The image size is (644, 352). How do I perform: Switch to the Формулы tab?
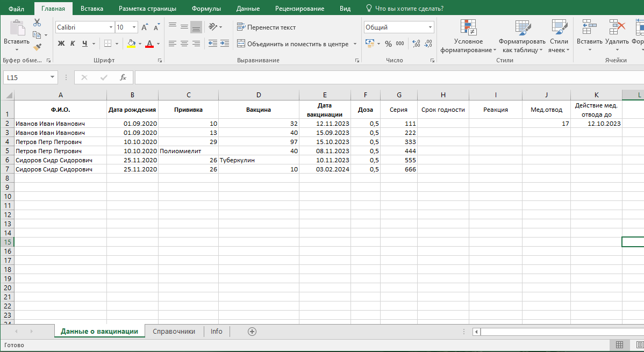click(x=206, y=9)
